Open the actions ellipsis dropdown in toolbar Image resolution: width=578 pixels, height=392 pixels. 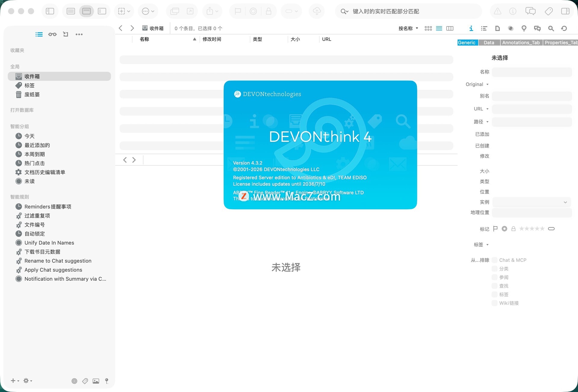tap(148, 11)
